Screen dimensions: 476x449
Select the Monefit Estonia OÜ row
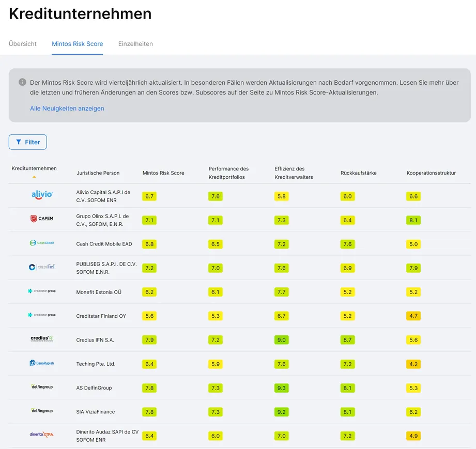click(99, 292)
